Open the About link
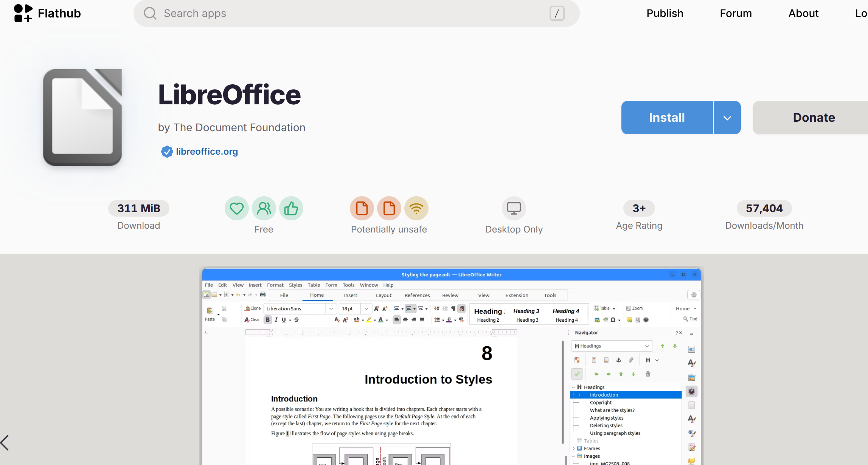 (804, 13)
